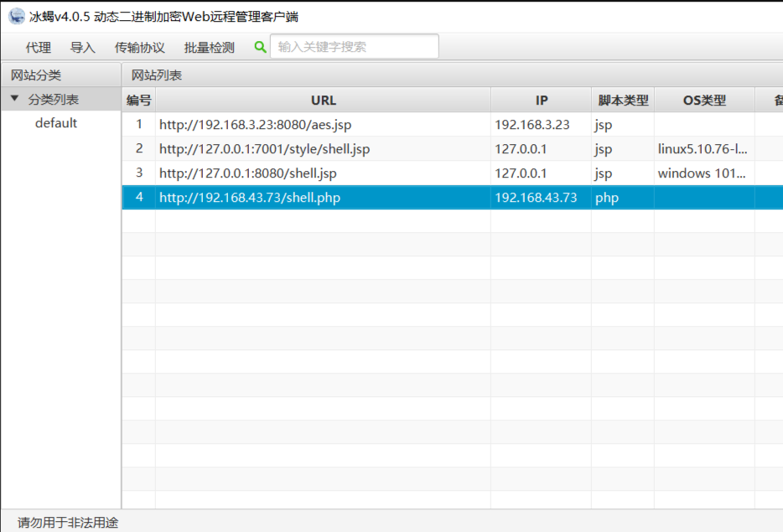Select the 127.0.0.1:8080/shell.jsp URL
Screen dimensions: 783x532
click(247, 173)
